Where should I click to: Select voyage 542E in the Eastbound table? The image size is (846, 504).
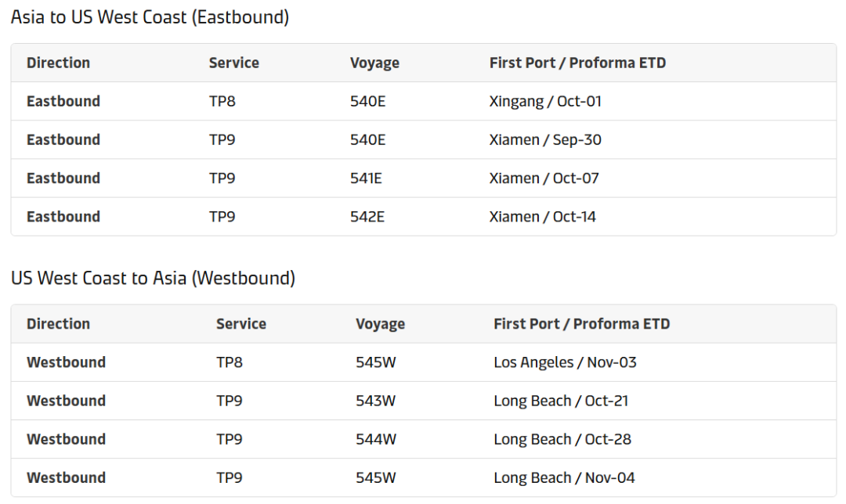tap(367, 217)
